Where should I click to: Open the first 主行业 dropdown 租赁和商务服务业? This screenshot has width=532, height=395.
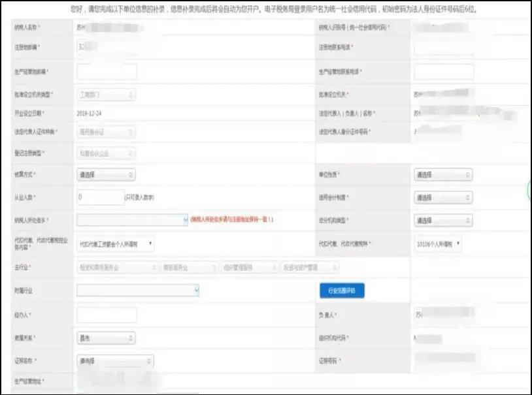[118, 268]
